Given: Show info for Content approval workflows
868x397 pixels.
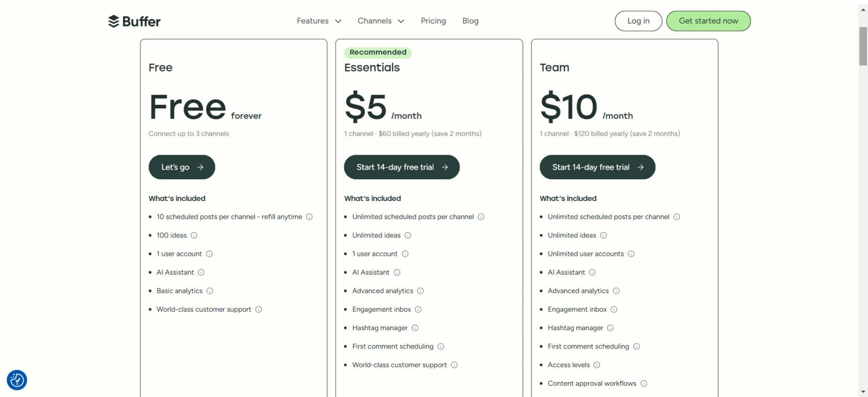Looking at the screenshot, I should pos(644,384).
